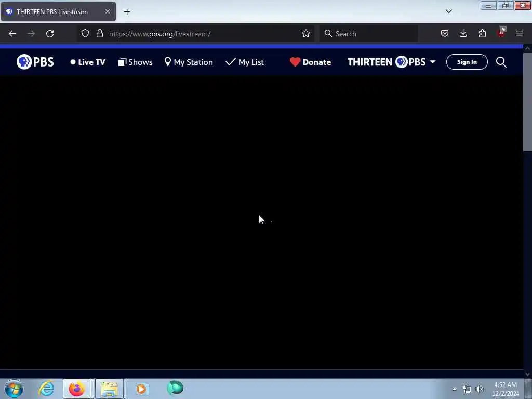Open the Firefox hamburger application menu

coord(520,34)
